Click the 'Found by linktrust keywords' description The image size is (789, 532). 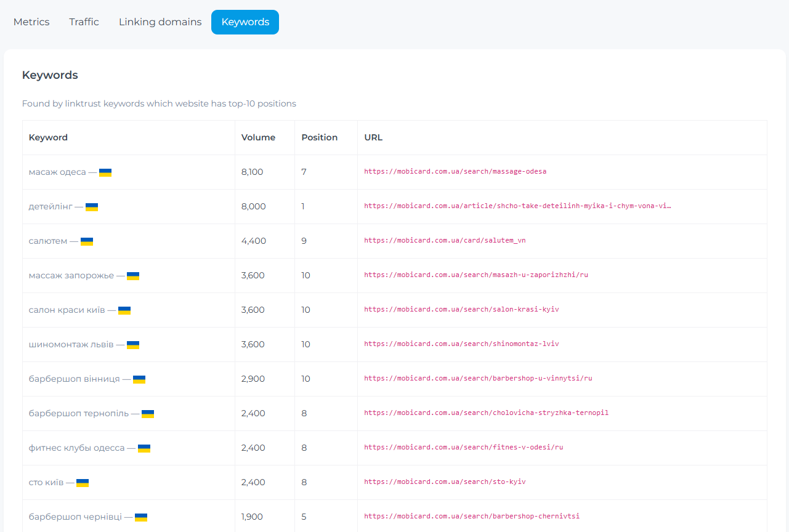159,104
